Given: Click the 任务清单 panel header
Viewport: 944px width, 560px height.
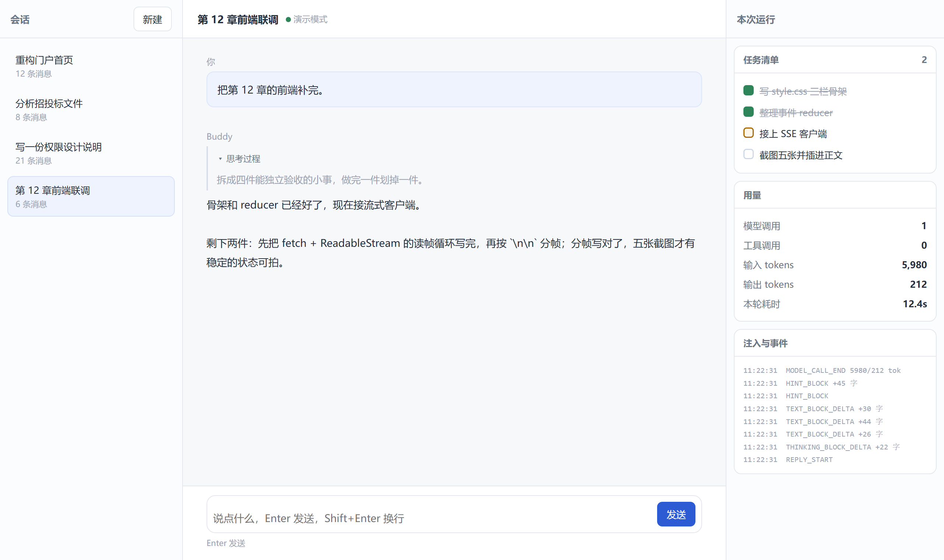Looking at the screenshot, I should (x=835, y=60).
